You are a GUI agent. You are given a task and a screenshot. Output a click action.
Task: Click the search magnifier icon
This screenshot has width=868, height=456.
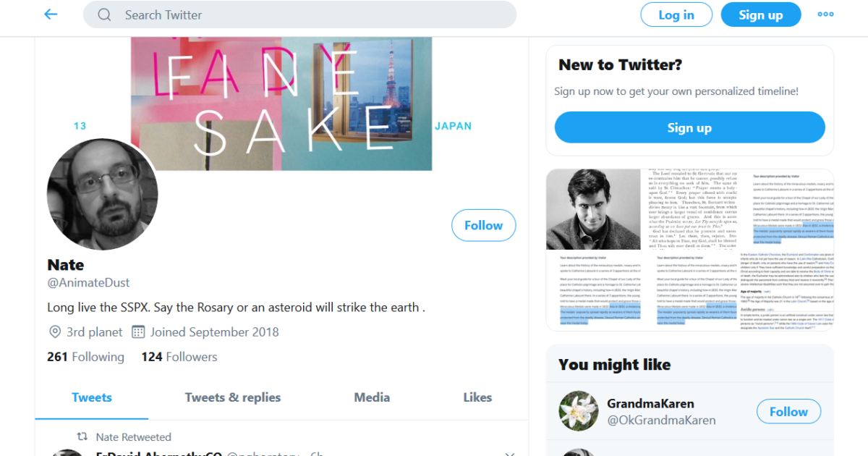(105, 15)
